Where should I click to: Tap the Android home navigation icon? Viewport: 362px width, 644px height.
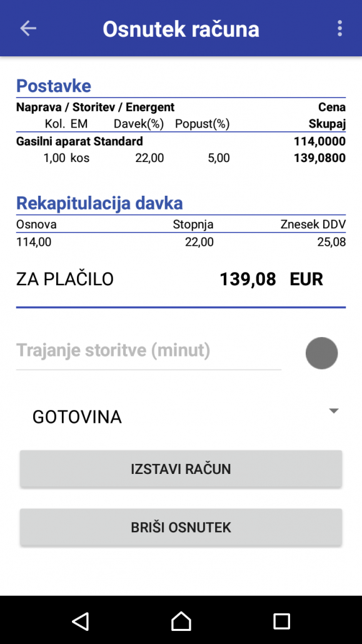181,621
